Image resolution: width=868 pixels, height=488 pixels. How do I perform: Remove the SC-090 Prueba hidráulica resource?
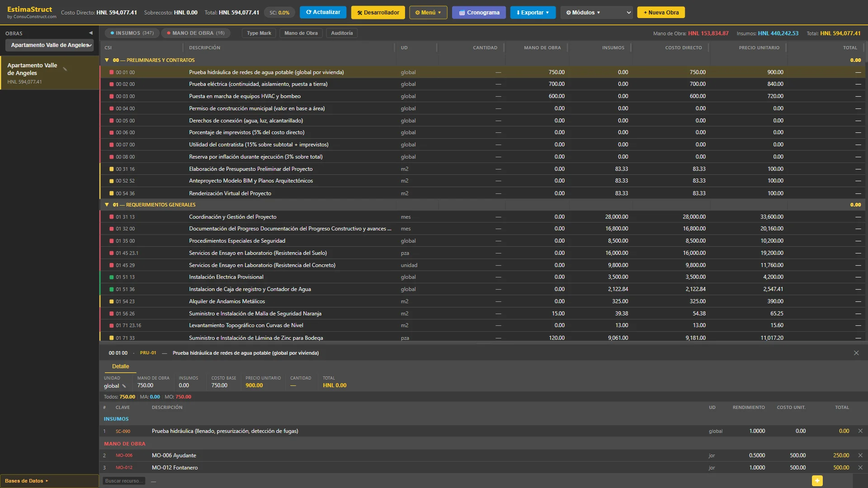pos(860,431)
